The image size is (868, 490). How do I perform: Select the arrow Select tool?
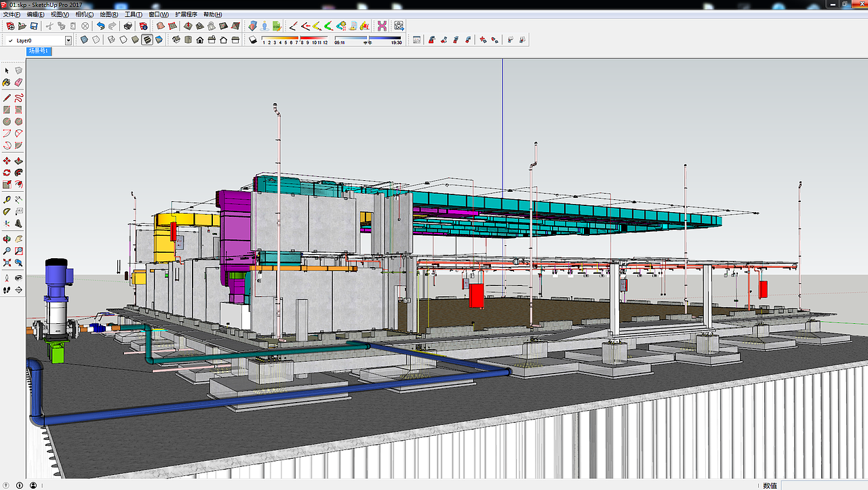[x=7, y=70]
